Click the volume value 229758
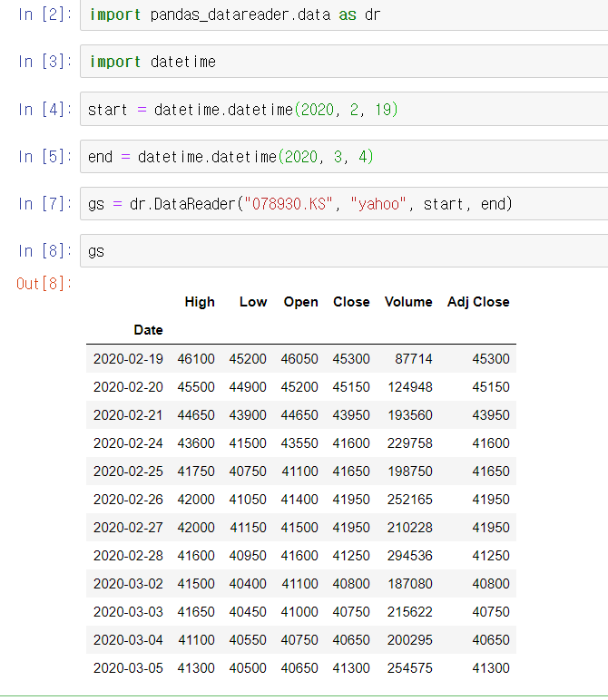 [410, 442]
